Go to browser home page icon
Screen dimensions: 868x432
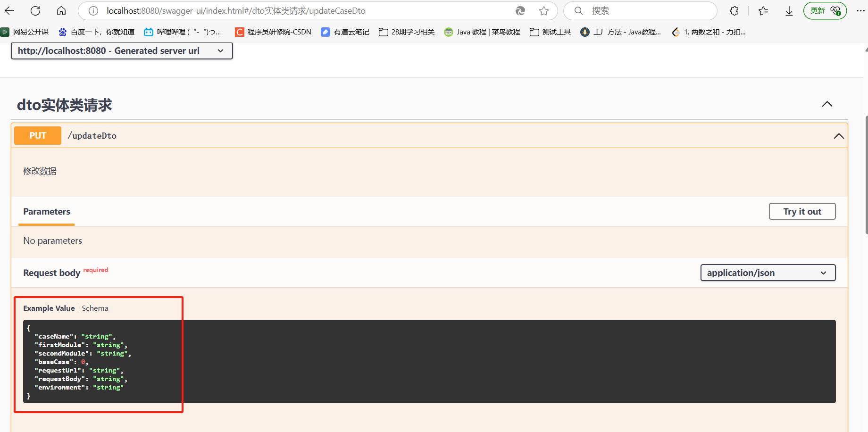[61, 11]
